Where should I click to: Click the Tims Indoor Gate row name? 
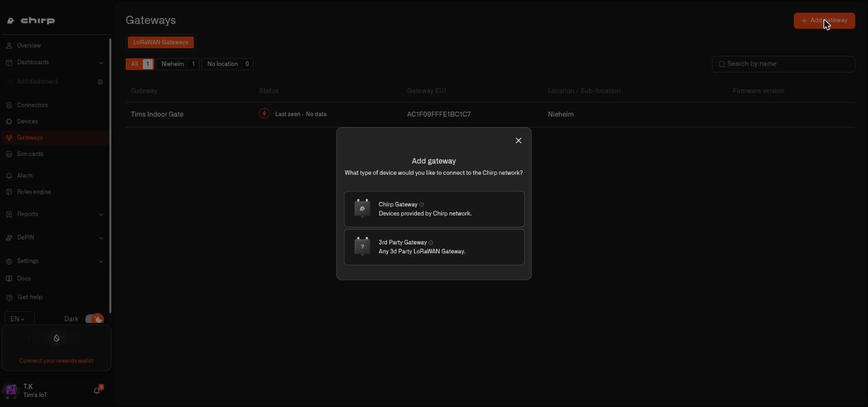(157, 114)
